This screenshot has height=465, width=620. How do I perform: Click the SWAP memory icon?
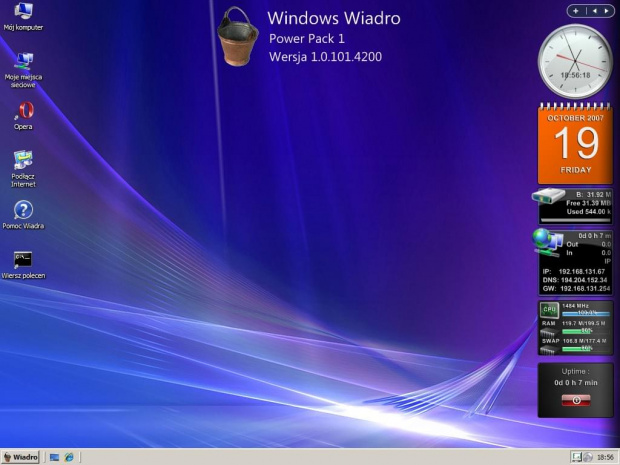[x=549, y=350]
